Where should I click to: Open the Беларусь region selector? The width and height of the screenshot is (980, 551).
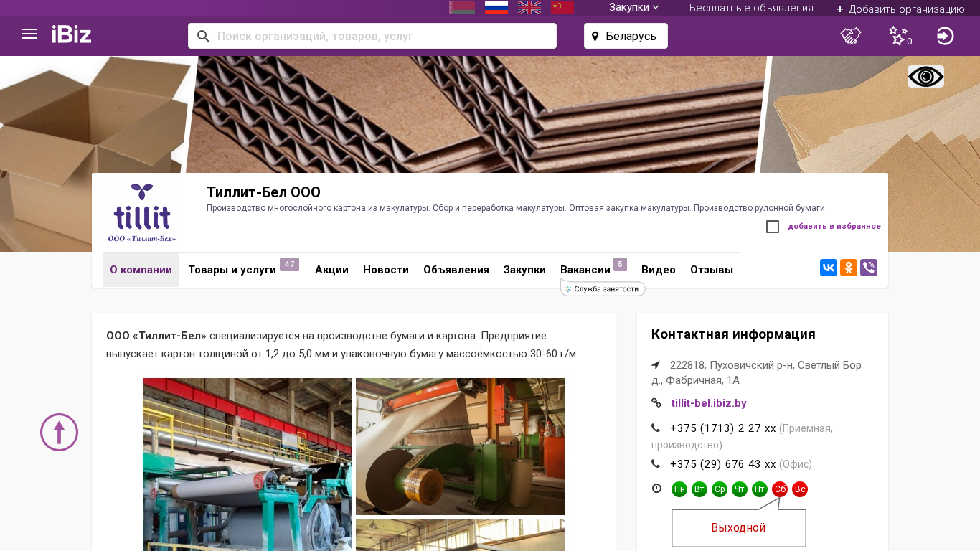(626, 36)
